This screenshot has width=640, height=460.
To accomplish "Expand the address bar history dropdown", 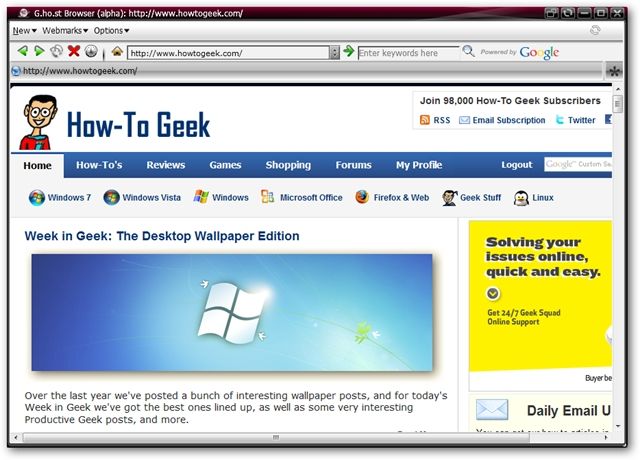I will click(334, 53).
